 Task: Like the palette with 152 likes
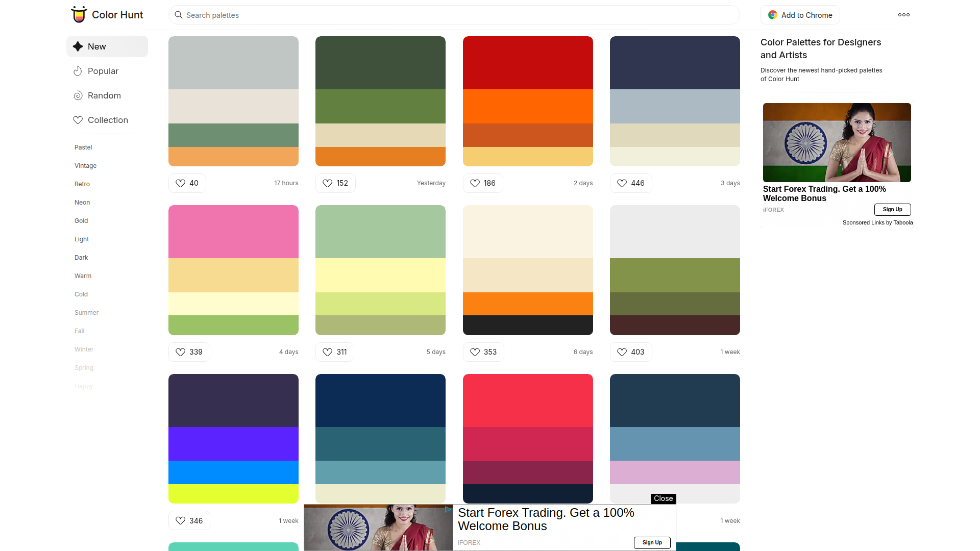pyautogui.click(x=335, y=183)
